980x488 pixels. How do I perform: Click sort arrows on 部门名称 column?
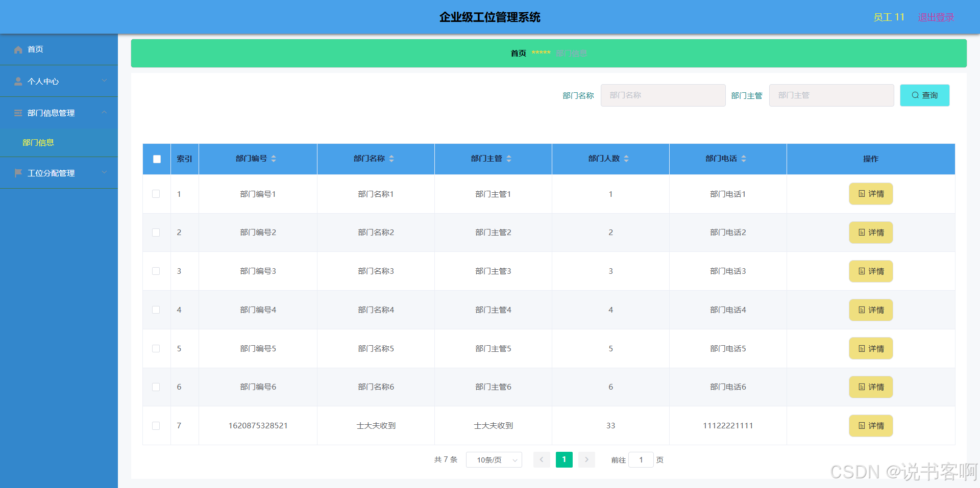[x=391, y=159]
